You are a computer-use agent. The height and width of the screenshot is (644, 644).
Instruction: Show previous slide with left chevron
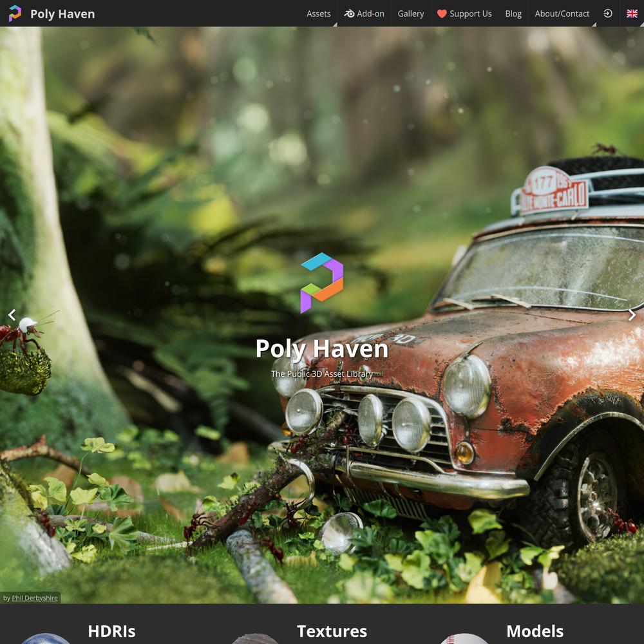click(12, 315)
